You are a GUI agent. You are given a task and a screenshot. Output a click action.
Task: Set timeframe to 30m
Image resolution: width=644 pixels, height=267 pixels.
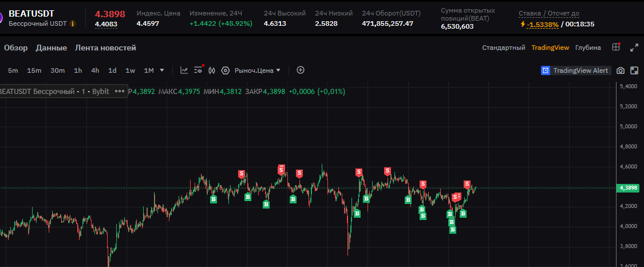pyautogui.click(x=57, y=70)
